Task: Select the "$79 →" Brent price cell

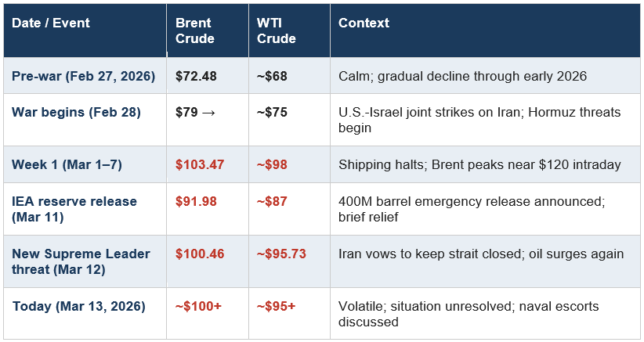Action: 195,112
